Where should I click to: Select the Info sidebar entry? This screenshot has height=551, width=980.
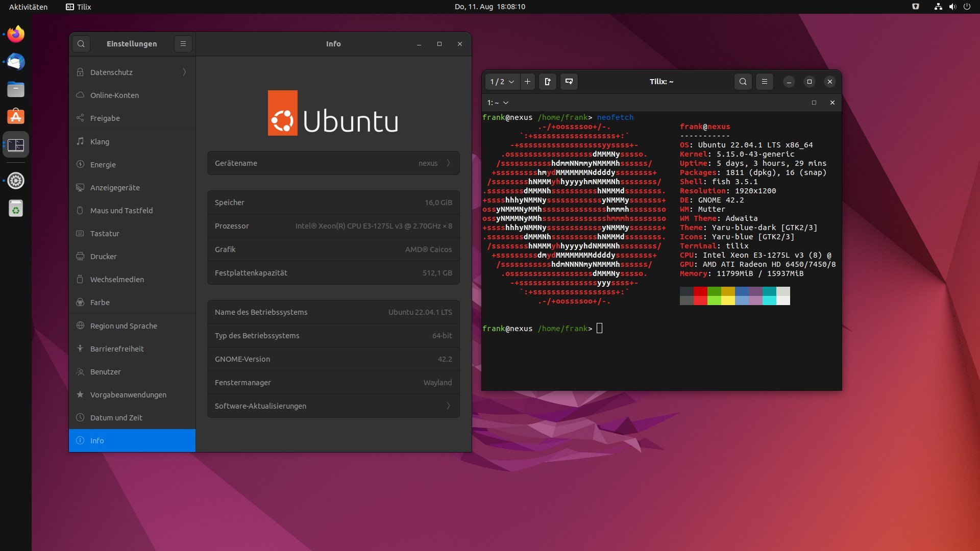point(132,441)
